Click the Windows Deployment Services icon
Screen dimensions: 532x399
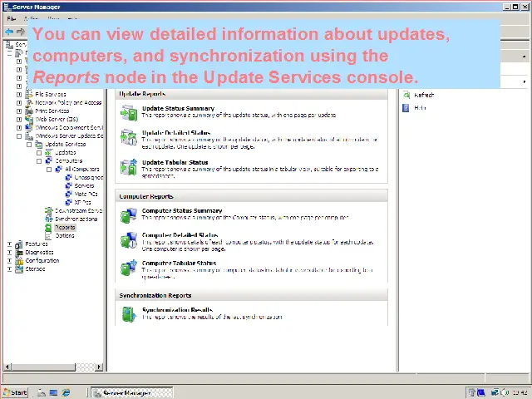(x=29, y=127)
